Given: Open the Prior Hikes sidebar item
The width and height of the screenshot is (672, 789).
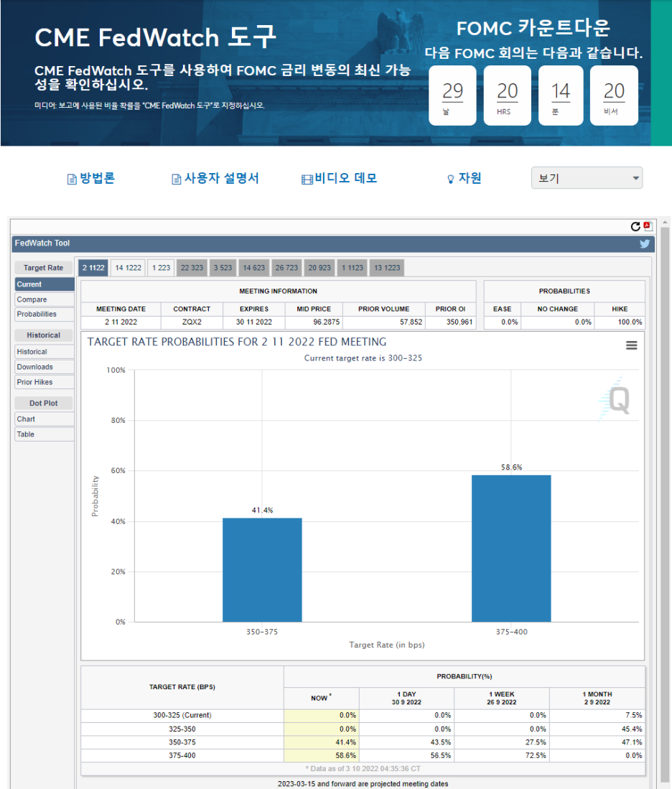Looking at the screenshot, I should (x=45, y=382).
